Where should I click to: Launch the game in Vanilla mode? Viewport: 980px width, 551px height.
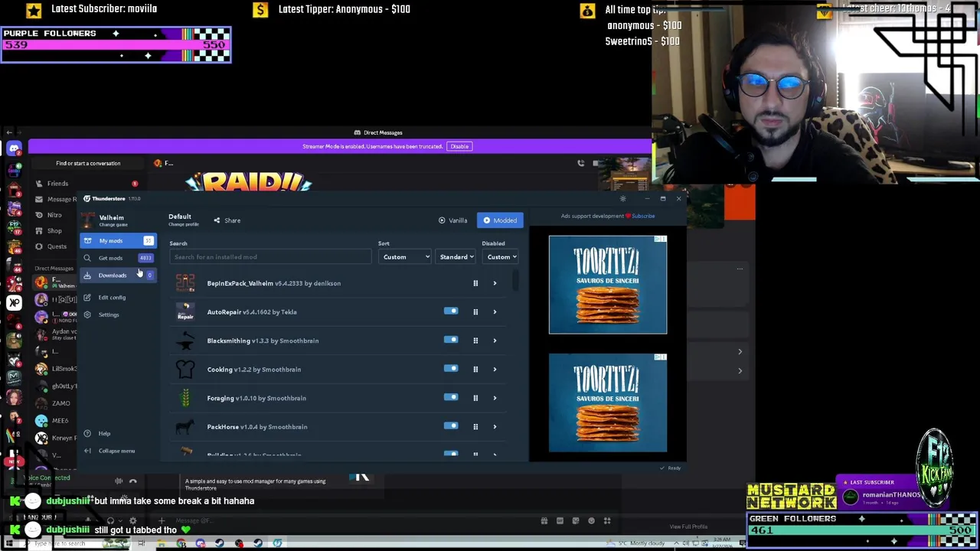click(x=452, y=220)
